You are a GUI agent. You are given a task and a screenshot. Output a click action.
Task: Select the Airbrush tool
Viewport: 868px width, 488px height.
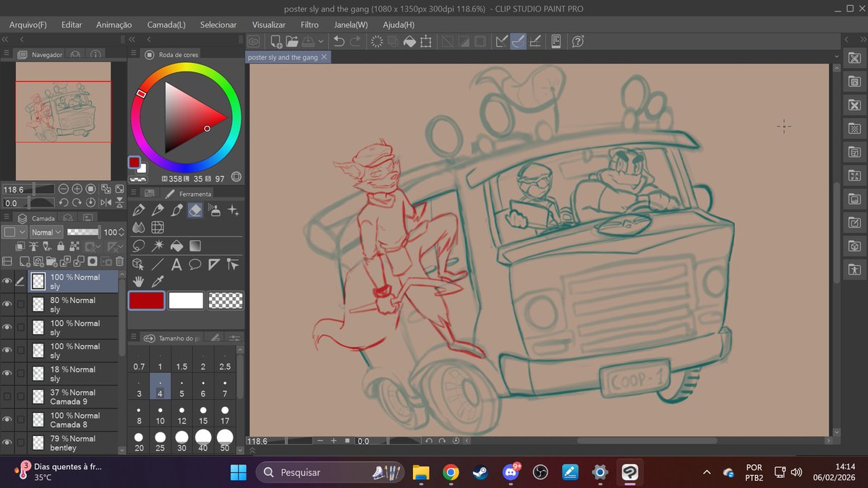[214, 210]
